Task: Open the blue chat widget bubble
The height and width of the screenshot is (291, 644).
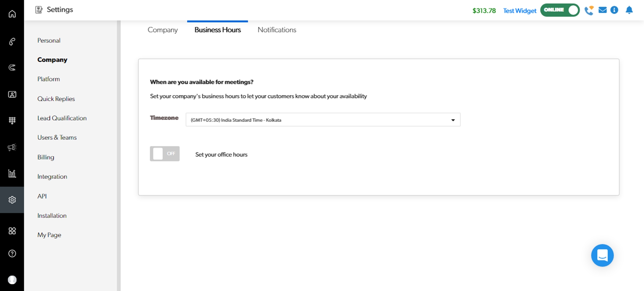Action: [x=602, y=255]
